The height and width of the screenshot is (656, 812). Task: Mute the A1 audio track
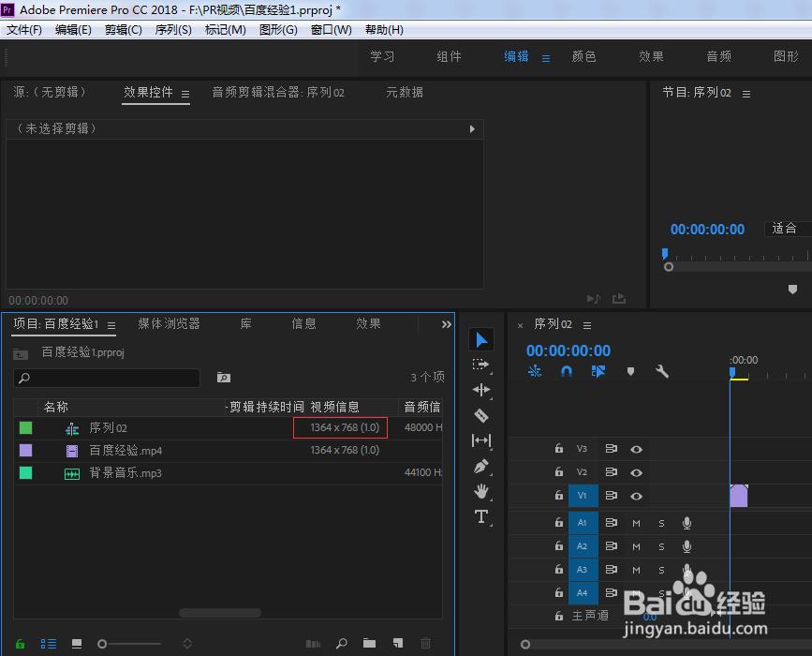[637, 523]
